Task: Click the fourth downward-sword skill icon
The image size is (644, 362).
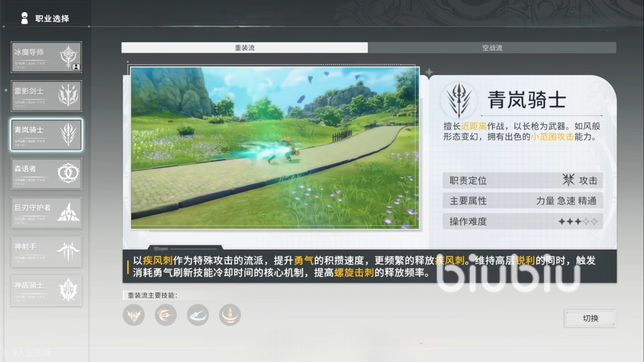Action: (230, 315)
